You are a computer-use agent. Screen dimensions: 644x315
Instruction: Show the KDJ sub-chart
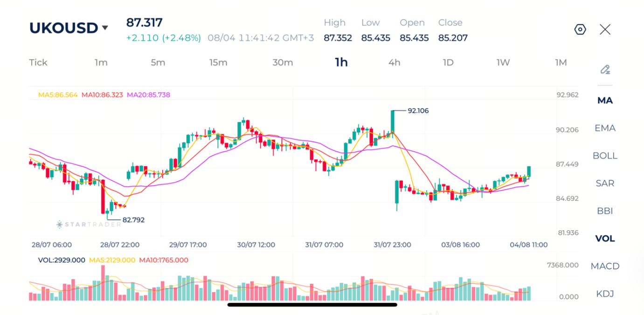pos(605,294)
